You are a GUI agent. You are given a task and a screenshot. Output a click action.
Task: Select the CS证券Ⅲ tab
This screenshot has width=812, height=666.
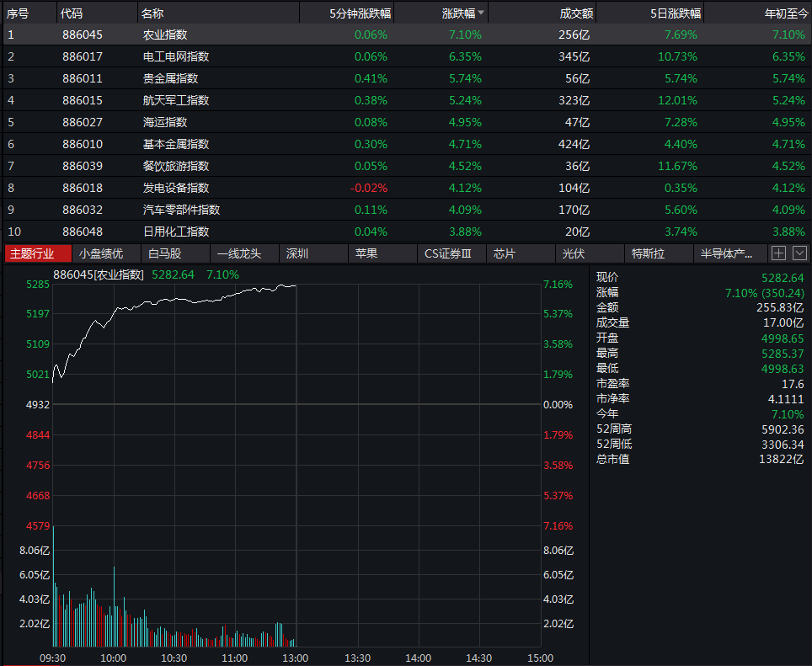451,253
